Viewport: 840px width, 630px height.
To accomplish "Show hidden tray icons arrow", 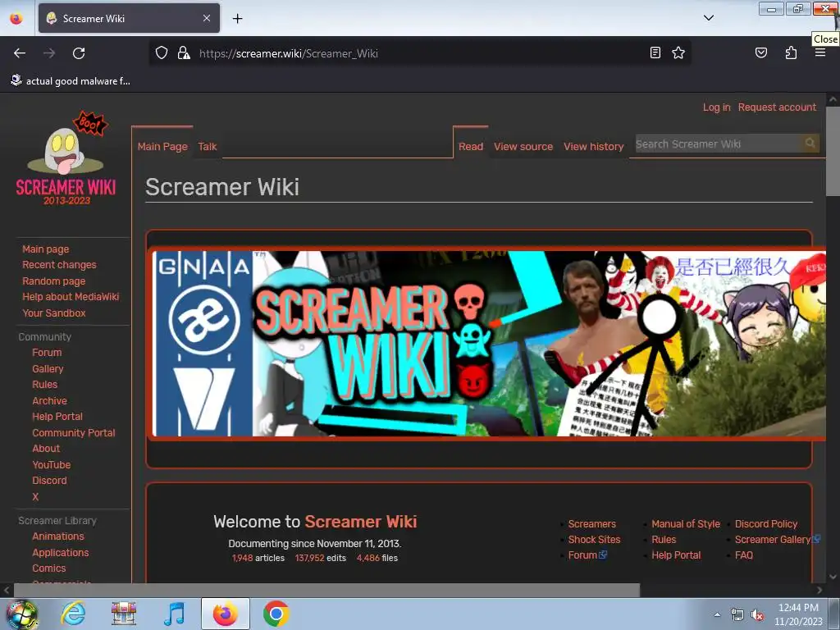I will click(x=717, y=614).
